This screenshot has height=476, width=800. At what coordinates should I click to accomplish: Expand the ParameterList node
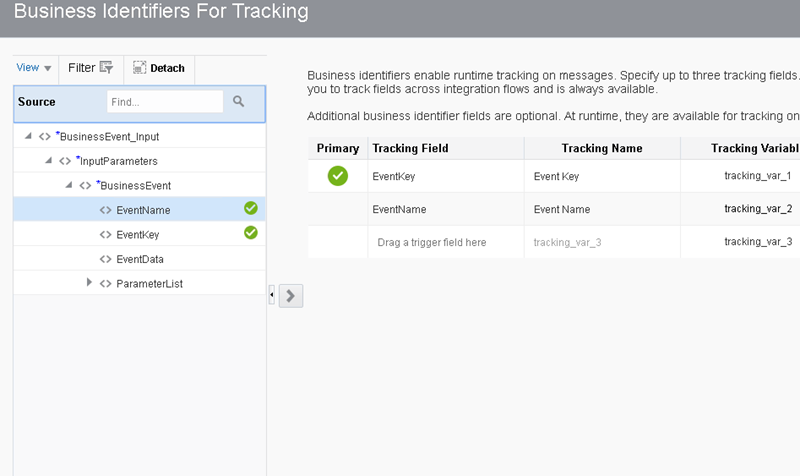pyautogui.click(x=89, y=282)
